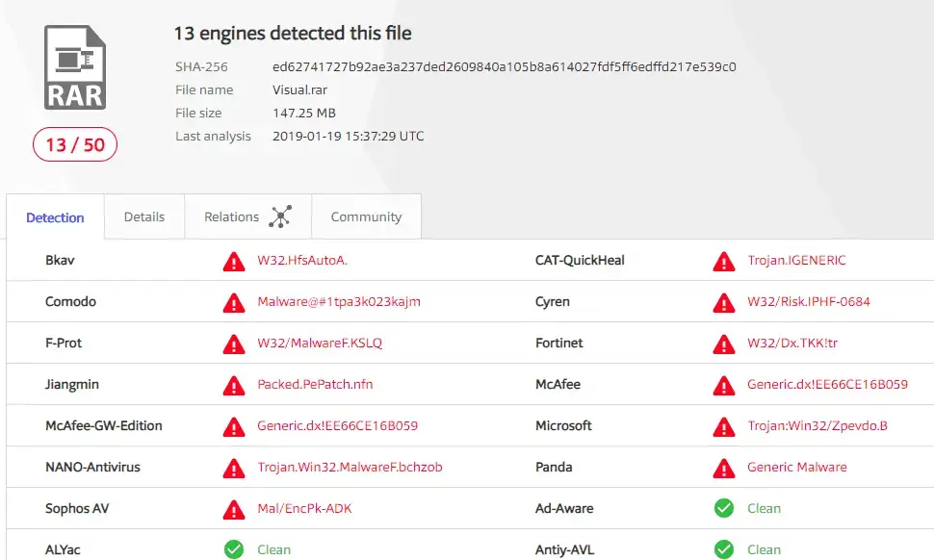Click the graph icon on the Relations tab
The image size is (934, 560).
click(279, 217)
